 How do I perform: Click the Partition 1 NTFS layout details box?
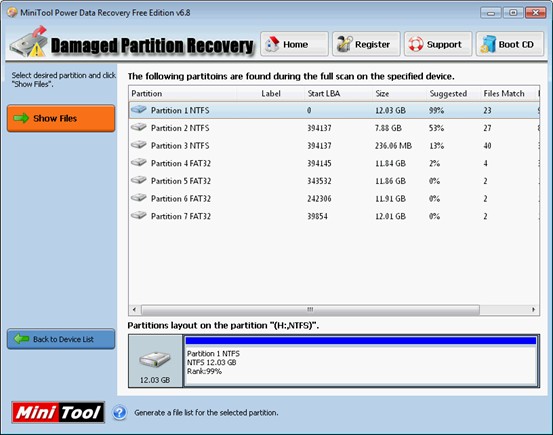[361, 365]
